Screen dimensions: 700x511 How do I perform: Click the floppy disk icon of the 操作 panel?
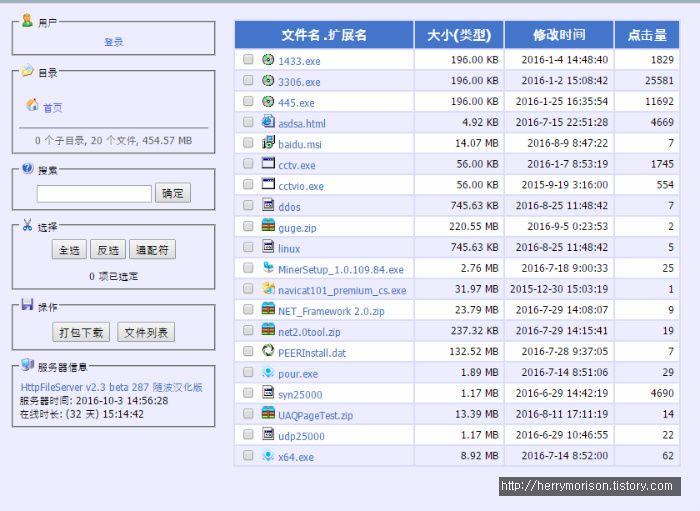[27, 304]
